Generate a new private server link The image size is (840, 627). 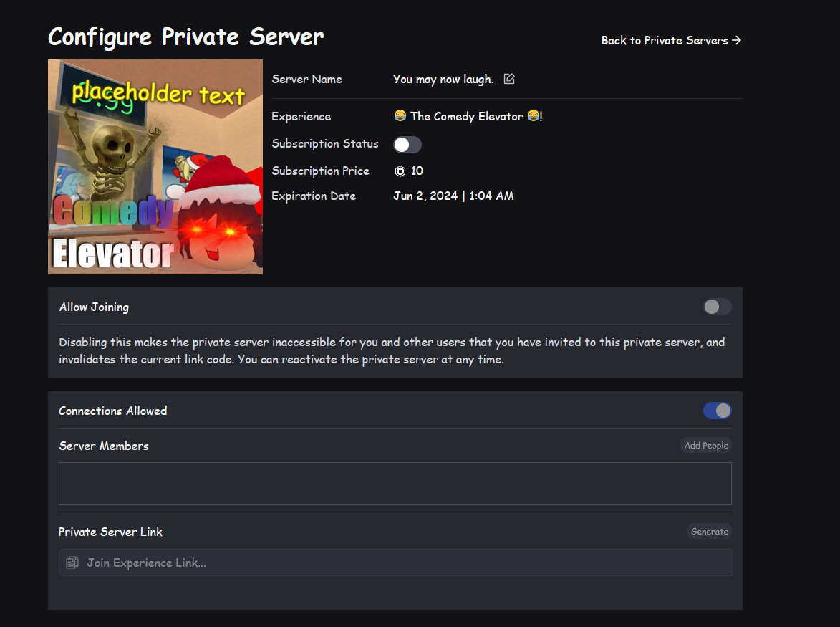(709, 532)
